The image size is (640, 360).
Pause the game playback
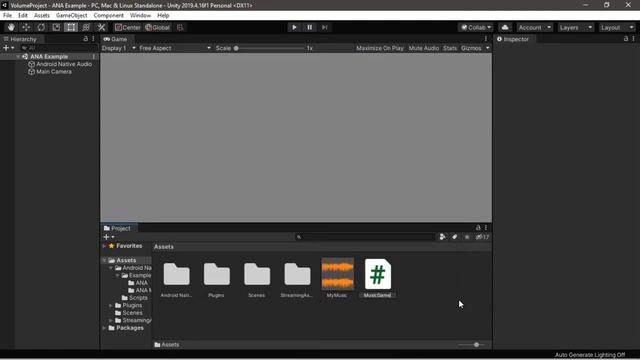coord(309,27)
